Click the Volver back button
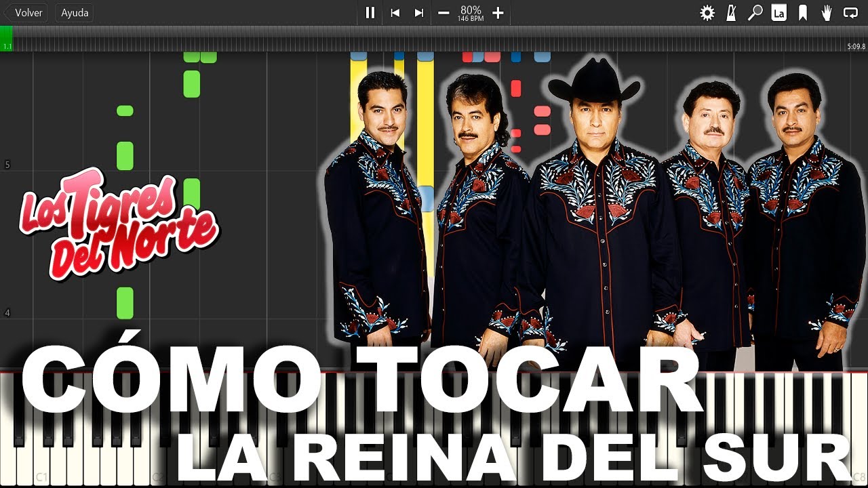Screen dimensions: 868x488 pos(25,13)
